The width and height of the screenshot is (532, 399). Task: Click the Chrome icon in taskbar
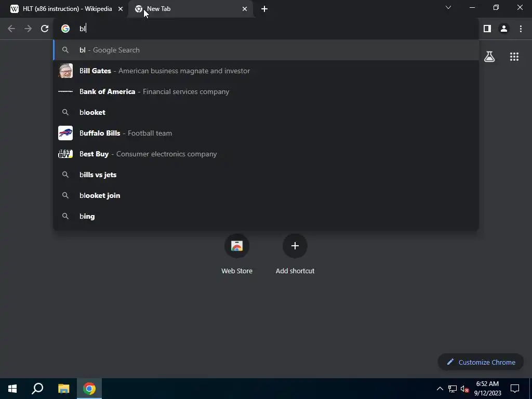[89, 389]
